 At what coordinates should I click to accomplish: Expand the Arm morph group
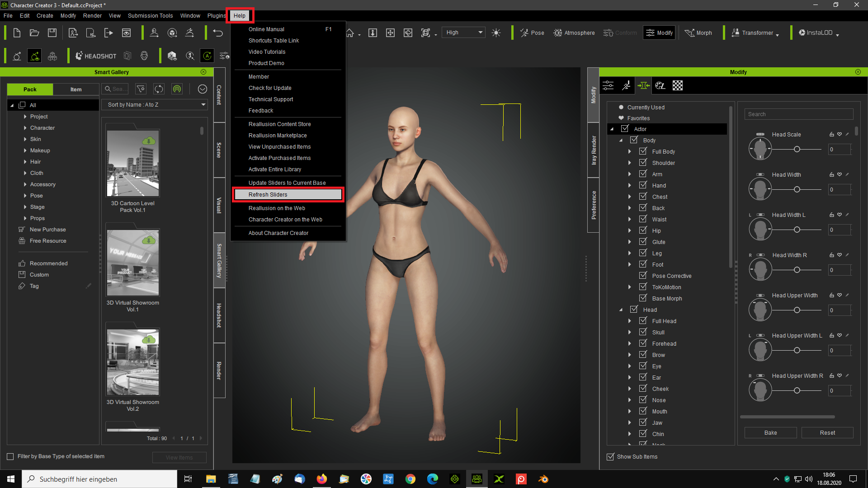click(x=630, y=174)
